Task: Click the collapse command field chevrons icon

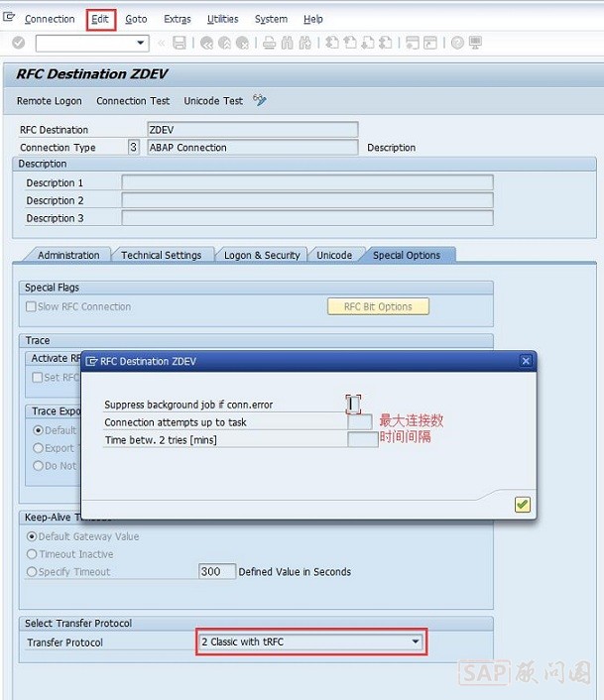Action: (161, 43)
